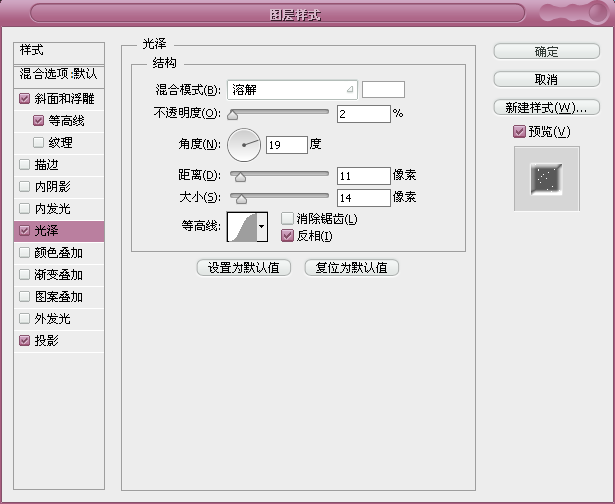
Task: Enable the 描边 checkbox
Action: [x=24, y=164]
